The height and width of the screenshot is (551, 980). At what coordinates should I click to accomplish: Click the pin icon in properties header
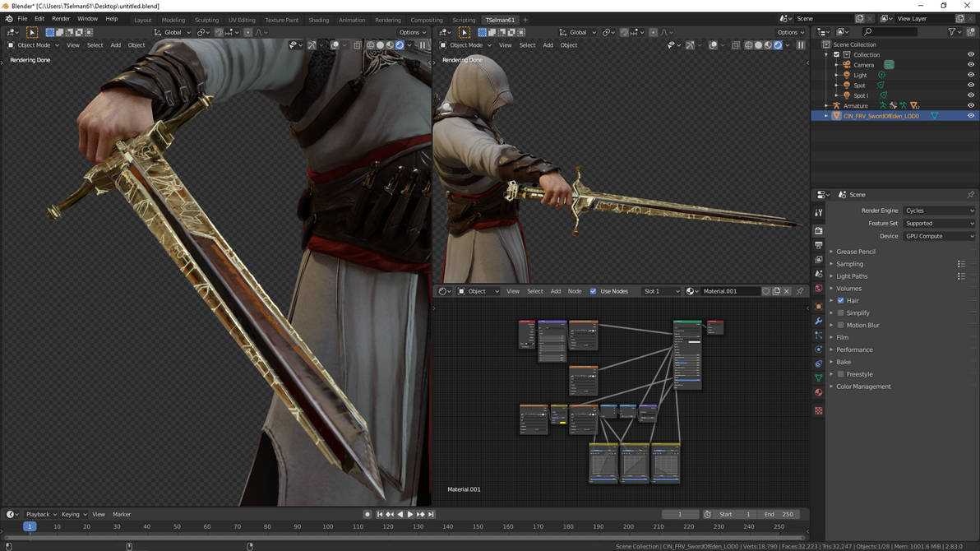(971, 195)
